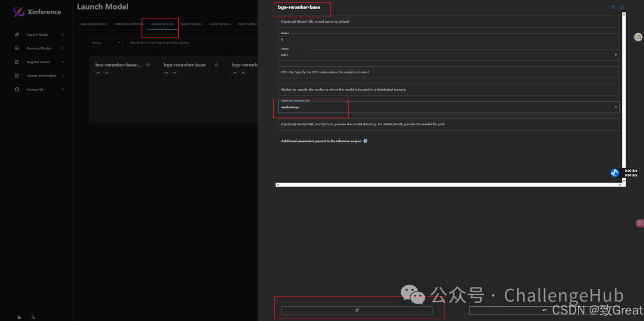
Task: Click the GitHub icon beside Contact Us
Action: [17, 89]
